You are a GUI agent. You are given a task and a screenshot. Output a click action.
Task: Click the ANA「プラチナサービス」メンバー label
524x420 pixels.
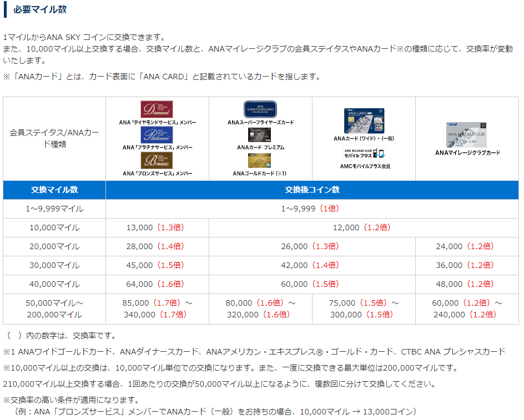158,148
